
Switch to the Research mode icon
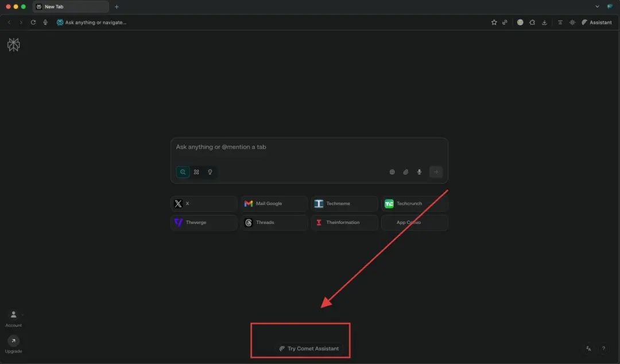(x=196, y=172)
